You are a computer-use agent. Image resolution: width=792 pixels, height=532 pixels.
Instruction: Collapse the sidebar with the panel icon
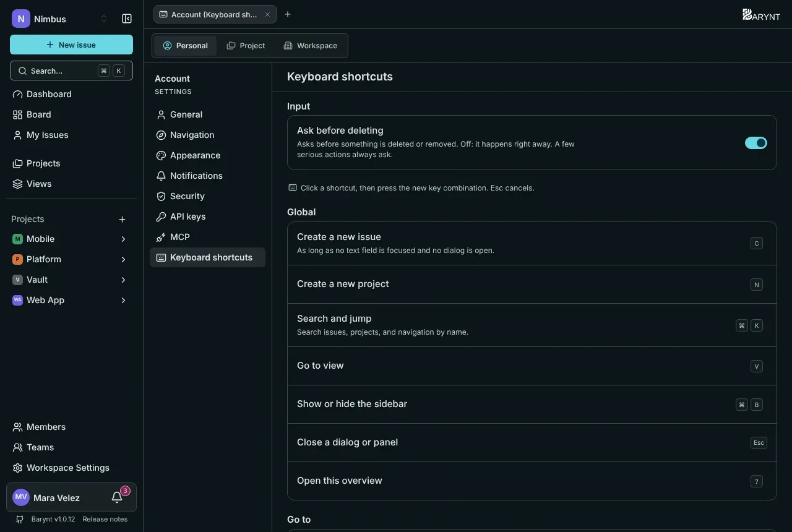click(x=127, y=19)
